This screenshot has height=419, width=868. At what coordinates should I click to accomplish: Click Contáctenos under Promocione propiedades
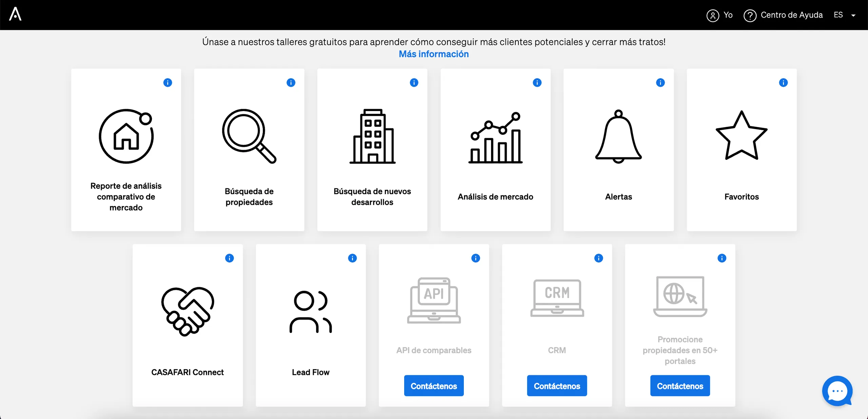tap(680, 386)
